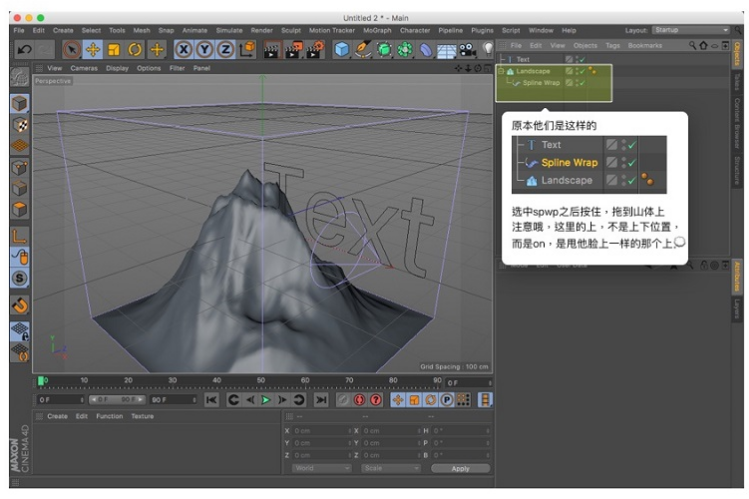Click the Render to Picture Viewer icon
The width and height of the screenshot is (749, 499).
(296, 49)
